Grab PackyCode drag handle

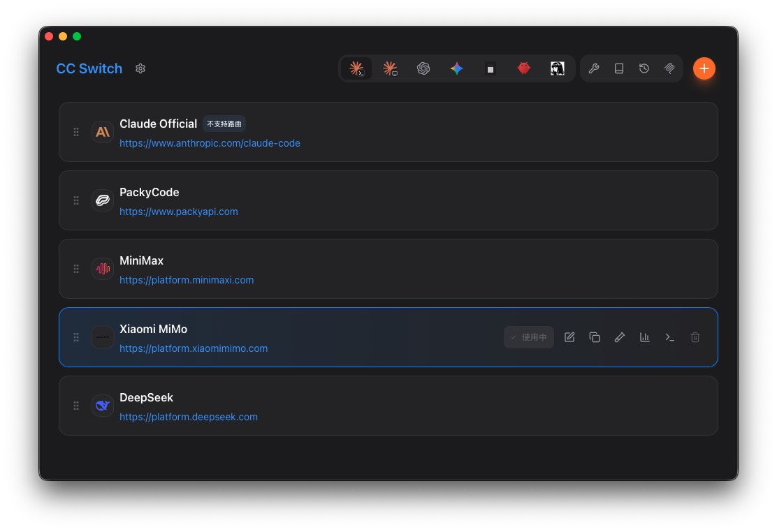76,200
